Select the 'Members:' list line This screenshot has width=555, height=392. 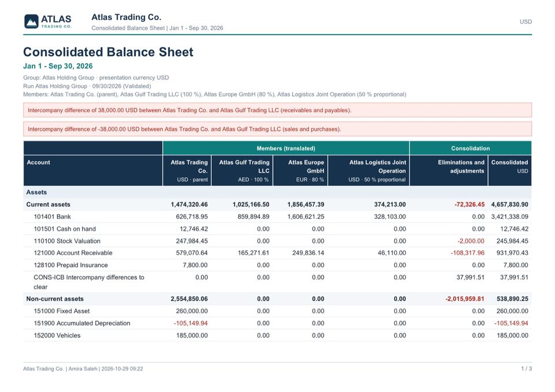click(215, 94)
